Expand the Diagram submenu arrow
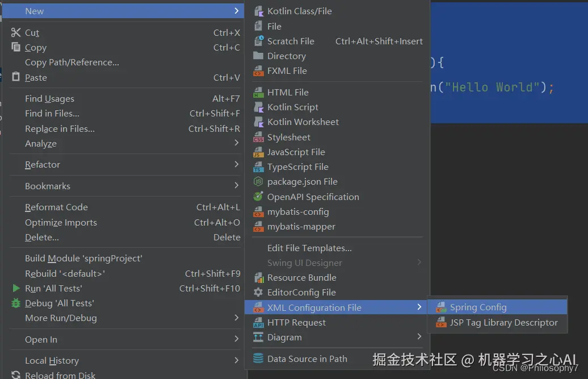This screenshot has width=588, height=379. pos(419,336)
